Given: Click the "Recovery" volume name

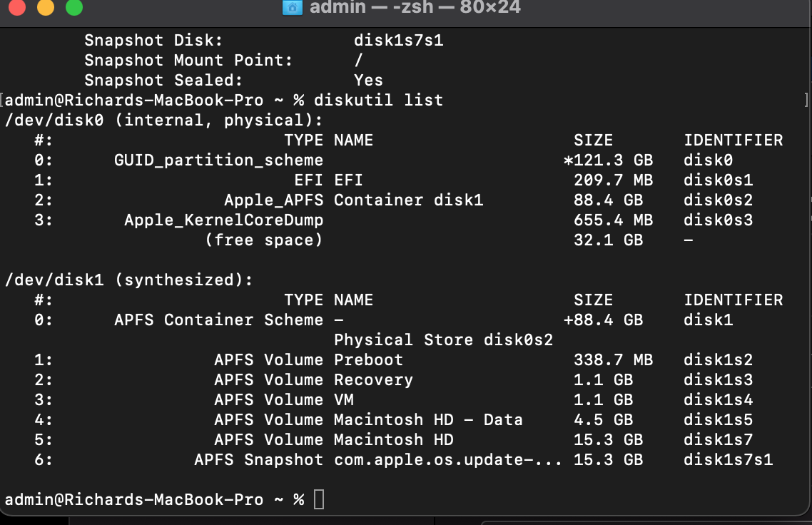Looking at the screenshot, I should click(373, 380).
